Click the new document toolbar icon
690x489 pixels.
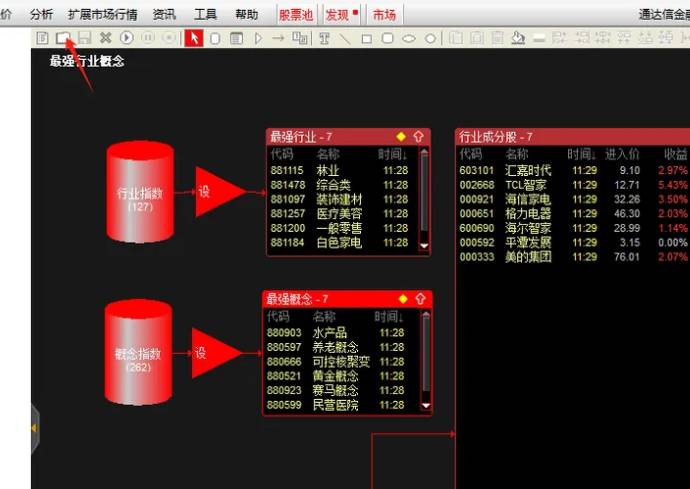(x=42, y=38)
